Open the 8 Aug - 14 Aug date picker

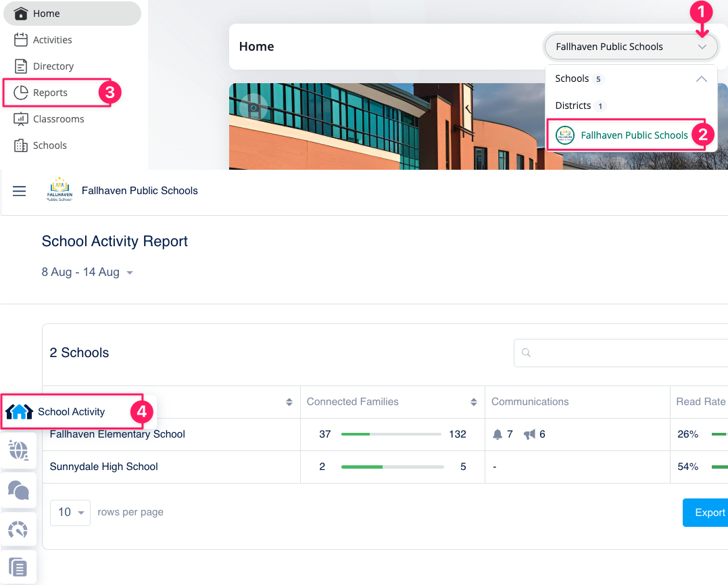[87, 273]
